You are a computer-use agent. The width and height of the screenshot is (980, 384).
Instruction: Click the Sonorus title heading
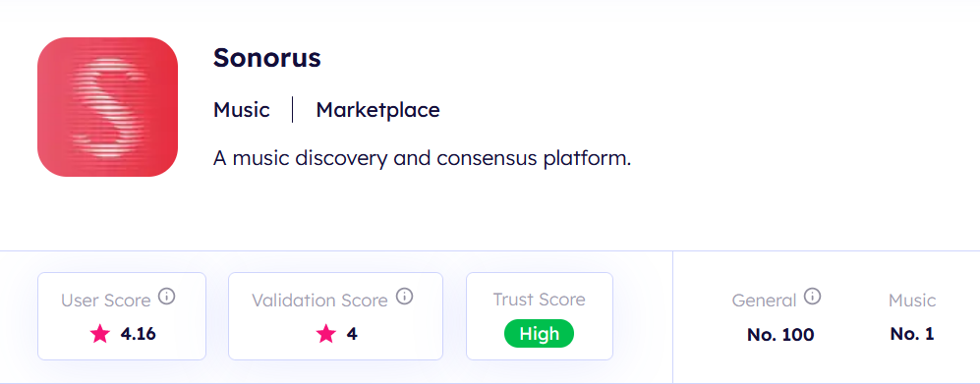tap(267, 58)
